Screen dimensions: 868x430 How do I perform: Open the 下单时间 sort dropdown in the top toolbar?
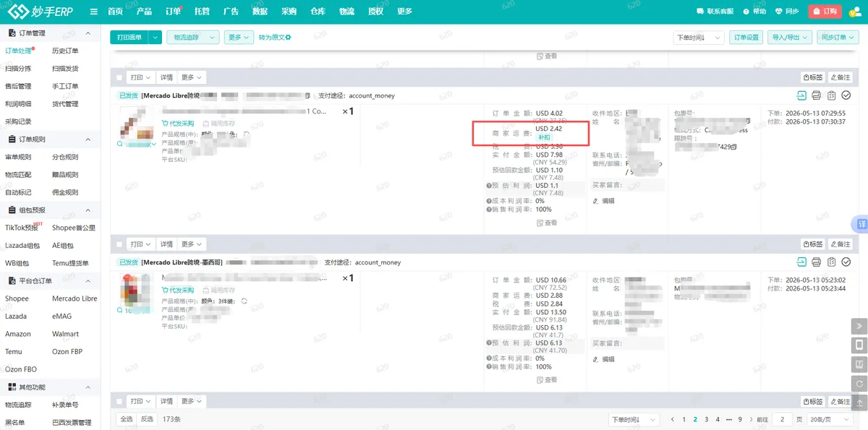[x=698, y=38]
